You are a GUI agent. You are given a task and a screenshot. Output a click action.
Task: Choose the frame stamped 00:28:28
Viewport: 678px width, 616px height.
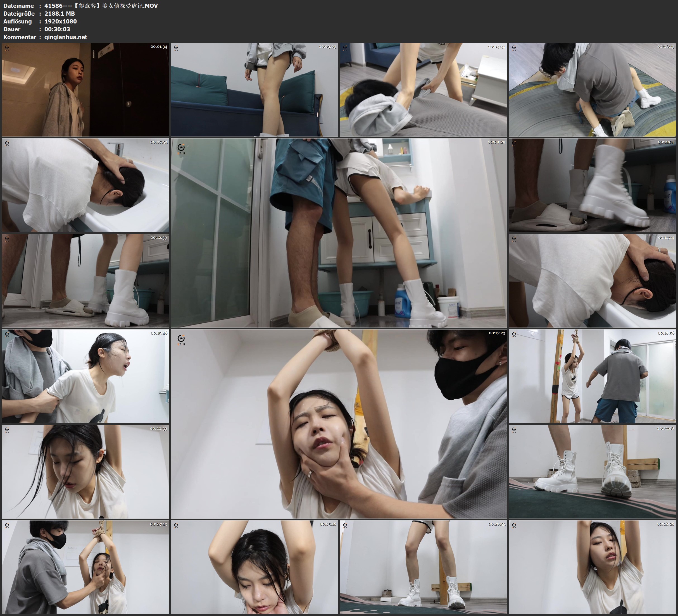pyautogui.click(x=593, y=567)
